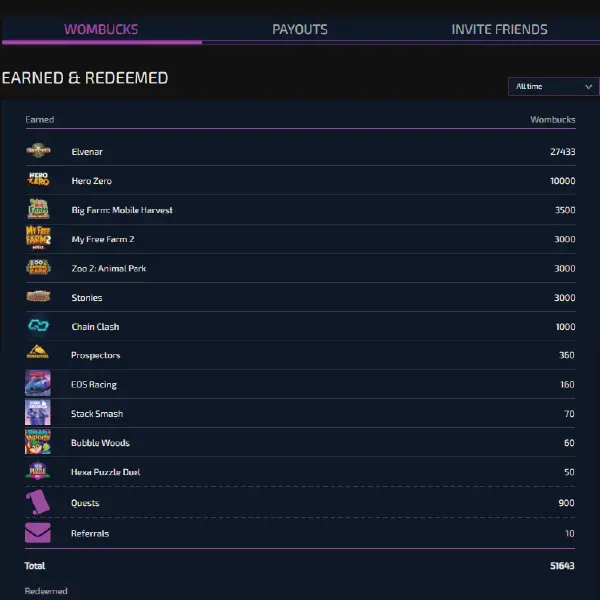Select the EOS Racing thumbnail icon
Image resolution: width=600 pixels, height=600 pixels.
(38, 383)
